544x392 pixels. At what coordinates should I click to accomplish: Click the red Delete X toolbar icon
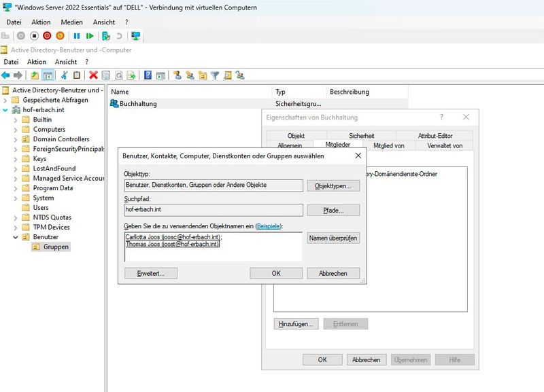point(93,75)
